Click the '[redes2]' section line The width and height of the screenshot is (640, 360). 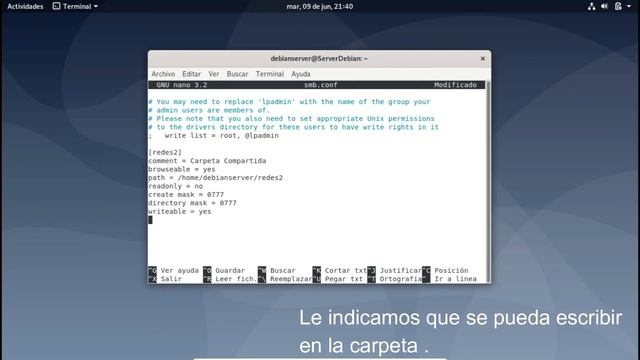tap(165, 152)
